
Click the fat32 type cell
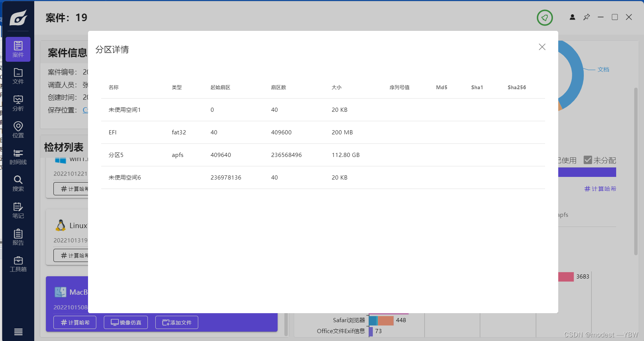tap(179, 132)
